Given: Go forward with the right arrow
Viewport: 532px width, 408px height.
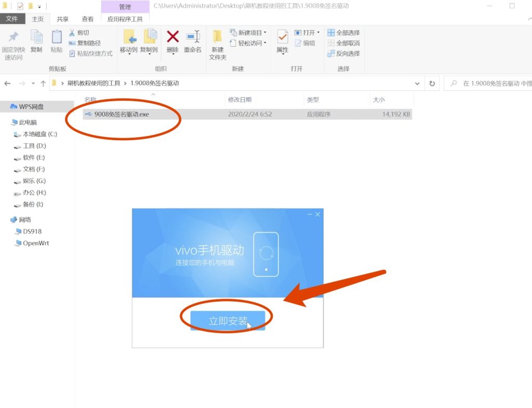Looking at the screenshot, I should click(x=22, y=84).
